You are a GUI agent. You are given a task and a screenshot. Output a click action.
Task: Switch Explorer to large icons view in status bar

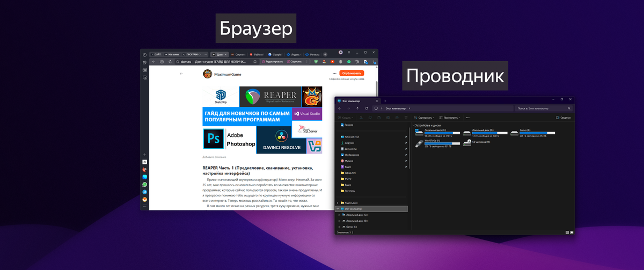click(x=572, y=232)
